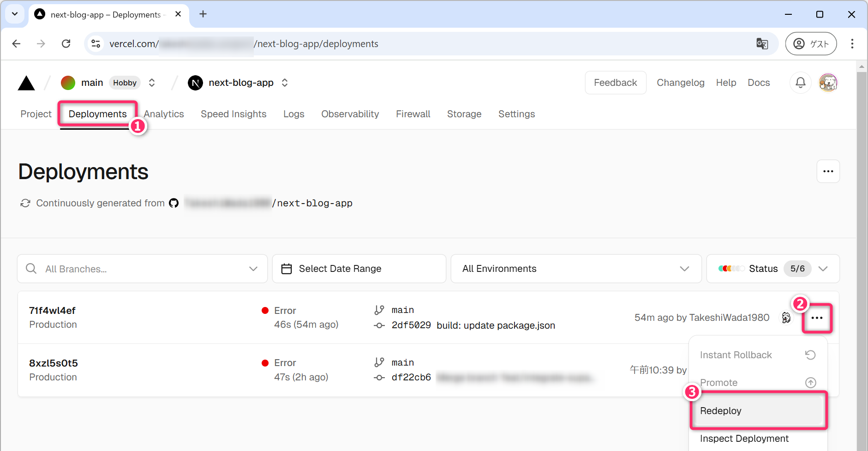Image resolution: width=868 pixels, height=451 pixels.
Task: Click the GitHub repository icon
Action: pos(174,203)
